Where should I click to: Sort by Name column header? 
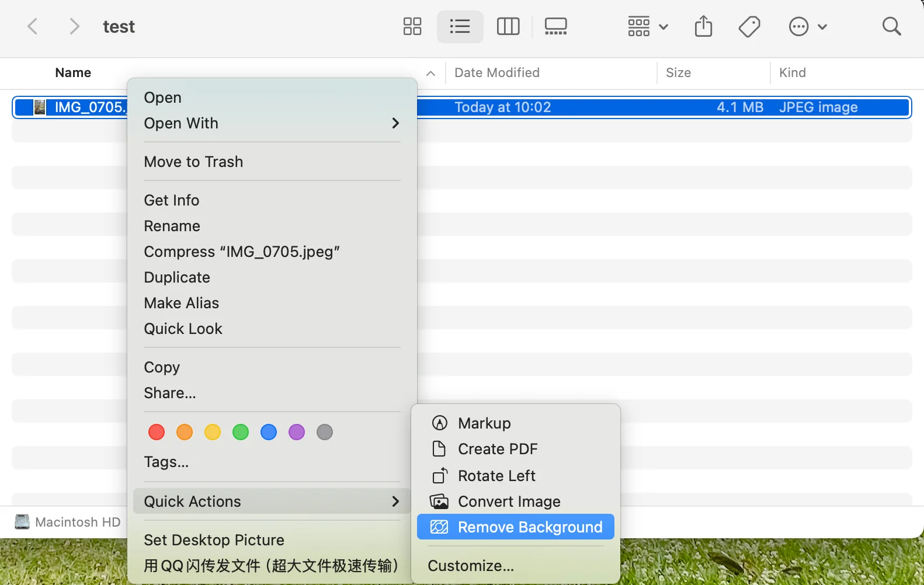point(73,72)
